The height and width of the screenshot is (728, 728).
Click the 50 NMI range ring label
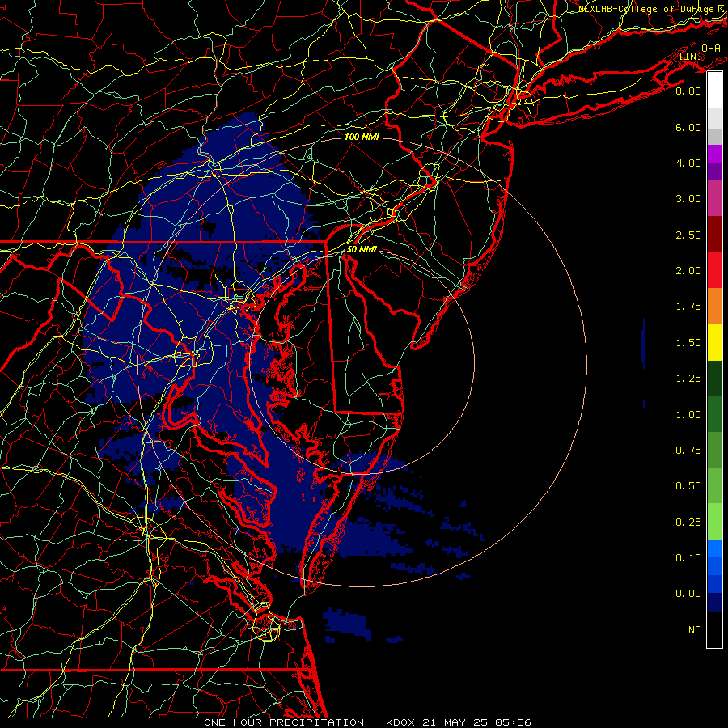362,249
